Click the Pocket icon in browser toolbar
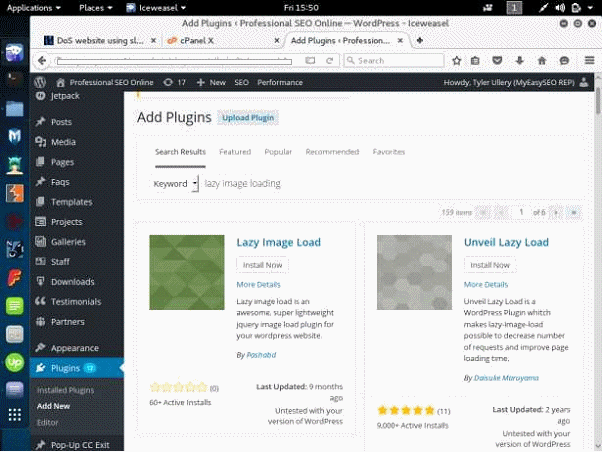The image size is (602, 452). [x=497, y=61]
